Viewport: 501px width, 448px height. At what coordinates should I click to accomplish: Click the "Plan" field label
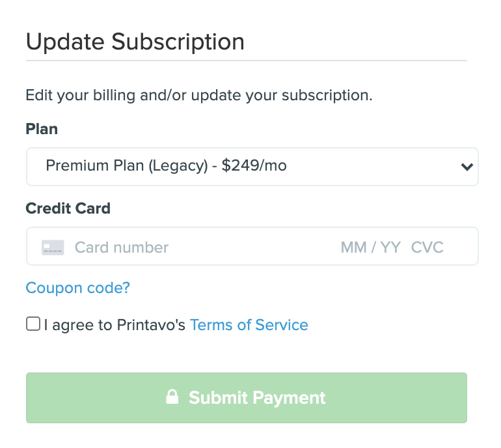click(x=42, y=129)
